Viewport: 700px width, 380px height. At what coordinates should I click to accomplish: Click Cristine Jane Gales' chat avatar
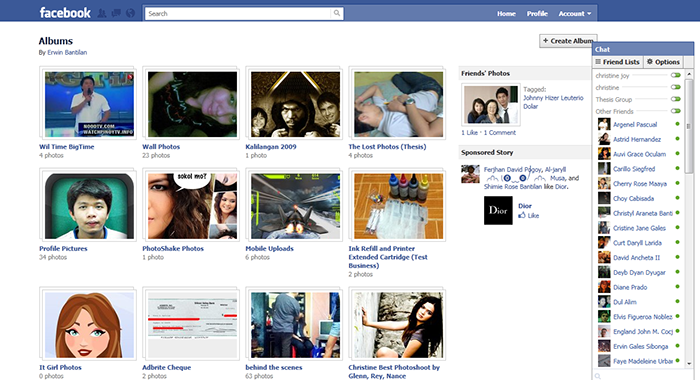[x=604, y=228]
